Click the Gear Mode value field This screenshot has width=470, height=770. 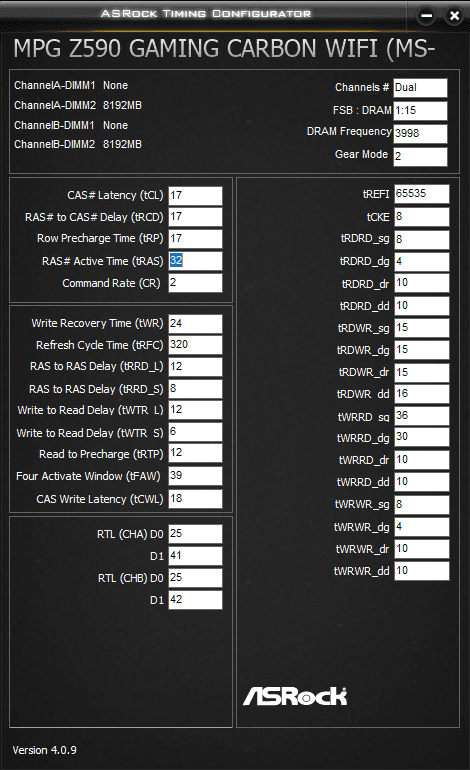420,157
